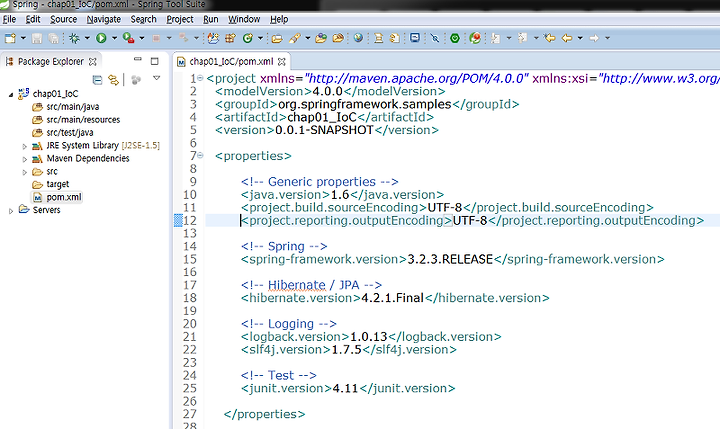
Task: Click the green Run button icon
Action: click(x=101, y=38)
